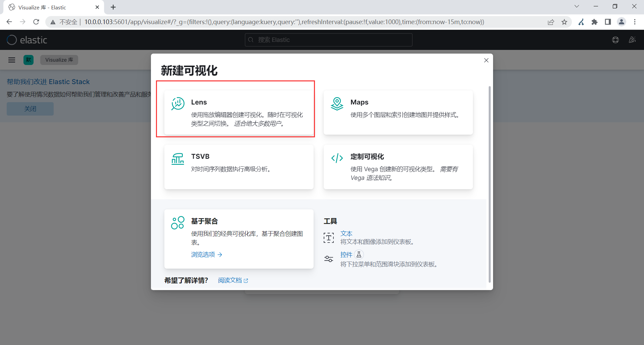The height and width of the screenshot is (345, 644).
Task: Close the Visualize 库 - Elastic tab
Action: (97, 7)
